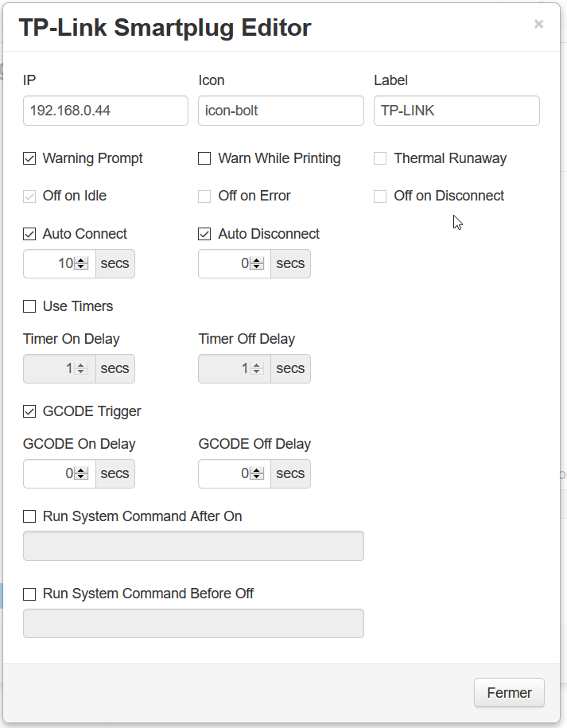Click the IP address field
This screenshot has width=567, height=728.
click(105, 111)
